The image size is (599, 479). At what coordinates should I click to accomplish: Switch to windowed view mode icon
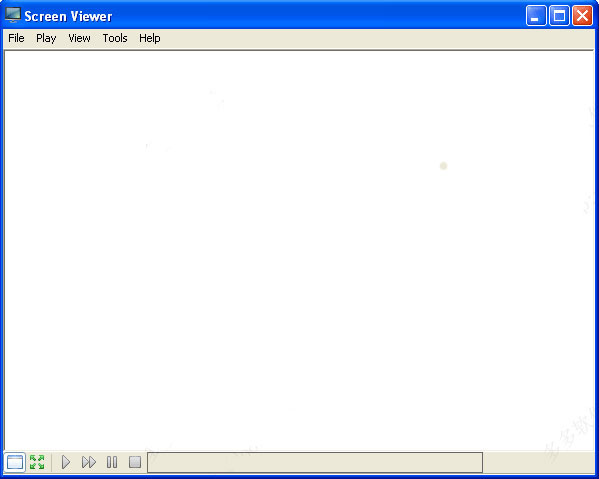coord(15,462)
